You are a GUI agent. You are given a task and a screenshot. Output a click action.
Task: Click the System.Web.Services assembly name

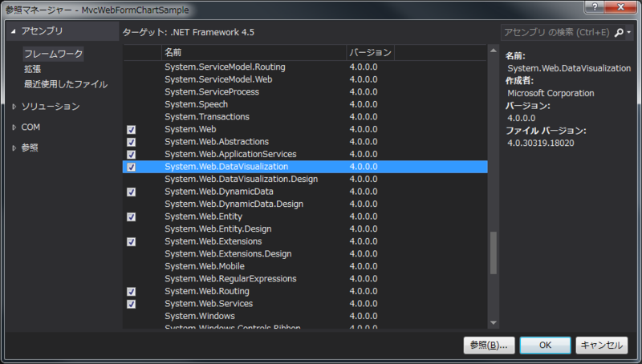click(x=209, y=304)
